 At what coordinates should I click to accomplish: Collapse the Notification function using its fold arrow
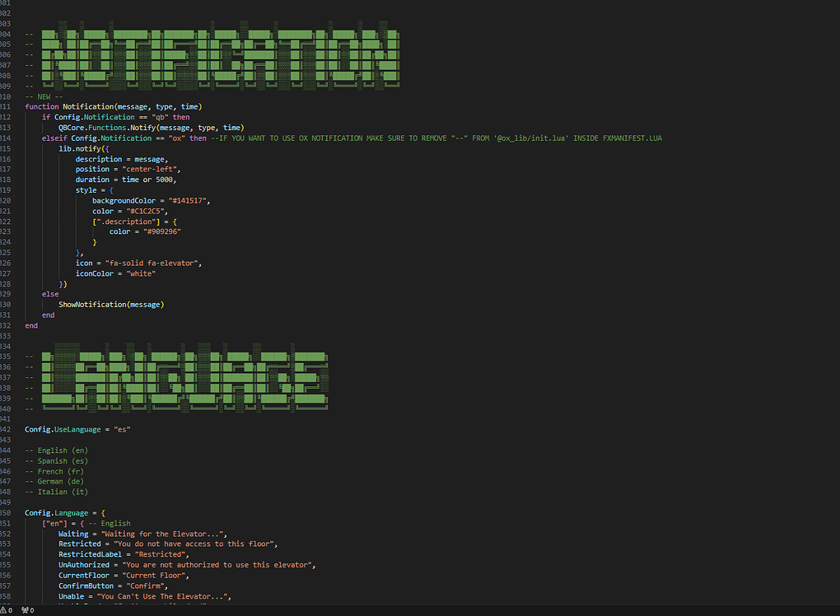(21, 106)
